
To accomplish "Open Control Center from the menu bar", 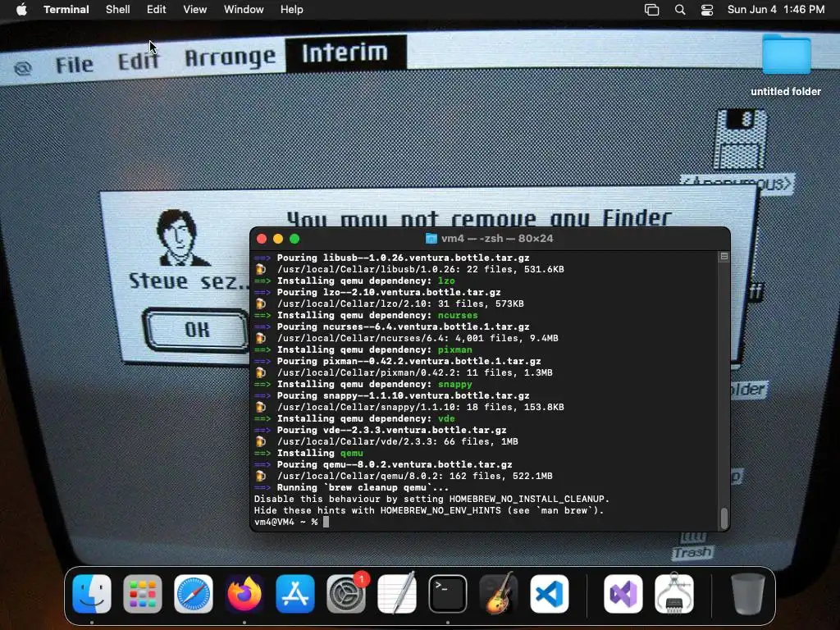I will click(707, 10).
